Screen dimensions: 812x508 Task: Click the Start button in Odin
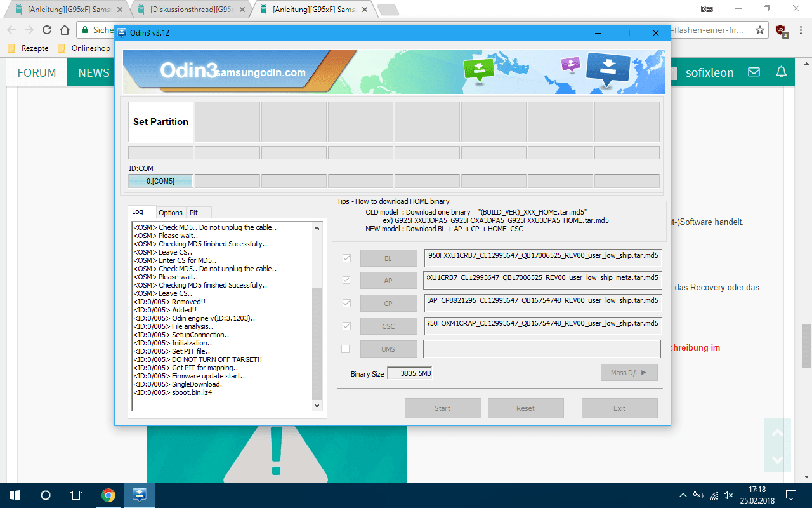click(x=443, y=408)
